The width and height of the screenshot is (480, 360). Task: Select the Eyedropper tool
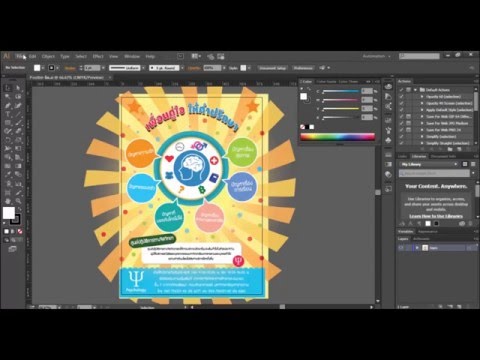tap(8, 175)
